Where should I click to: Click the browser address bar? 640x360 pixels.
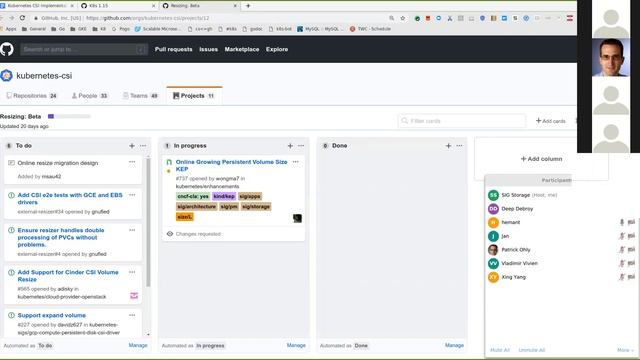coord(212,18)
